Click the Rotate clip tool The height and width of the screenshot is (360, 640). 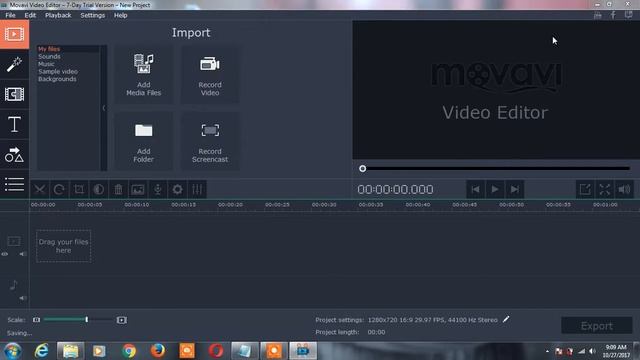[x=59, y=189]
